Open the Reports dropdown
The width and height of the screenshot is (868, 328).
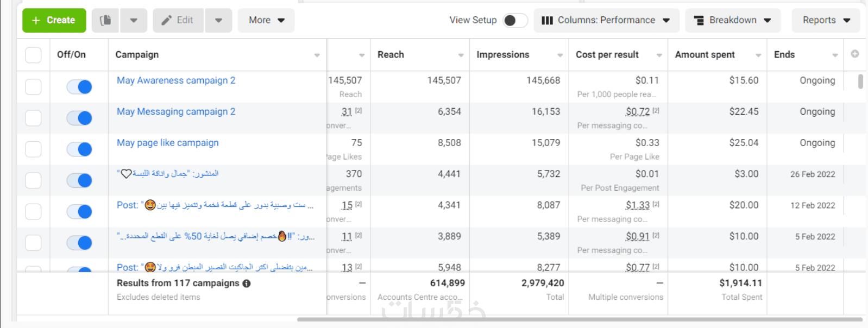[826, 20]
